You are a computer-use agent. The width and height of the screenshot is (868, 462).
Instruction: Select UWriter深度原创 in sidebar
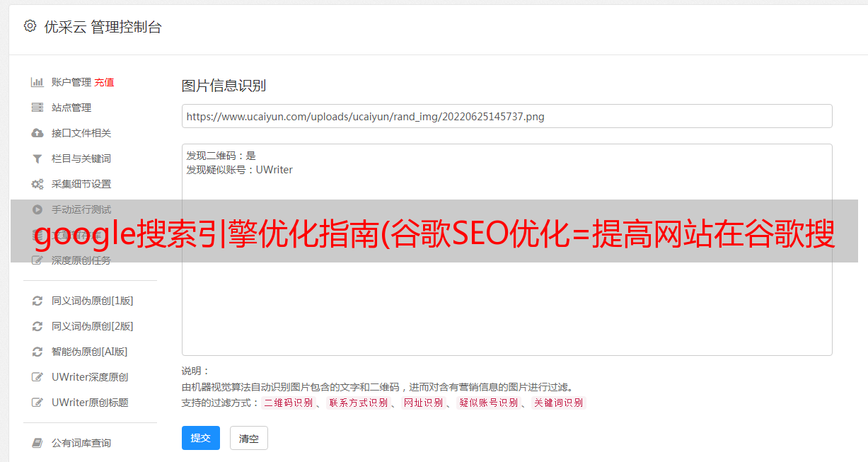click(90, 377)
